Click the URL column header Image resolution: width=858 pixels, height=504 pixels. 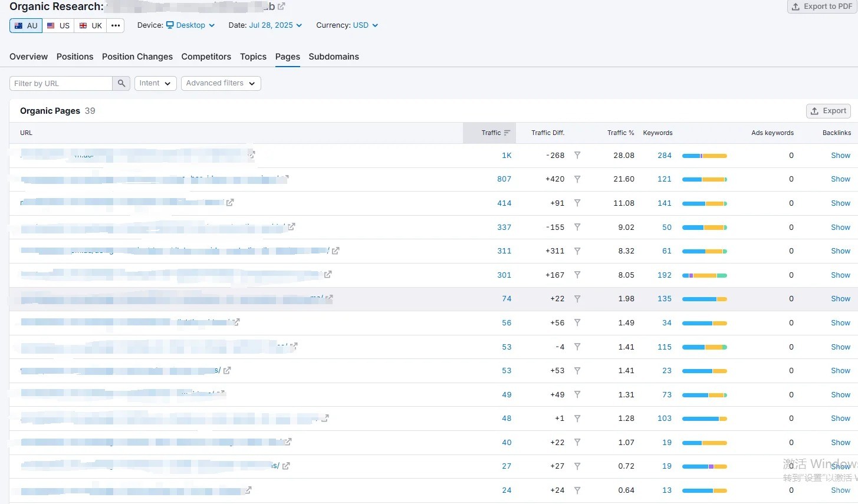click(x=26, y=133)
